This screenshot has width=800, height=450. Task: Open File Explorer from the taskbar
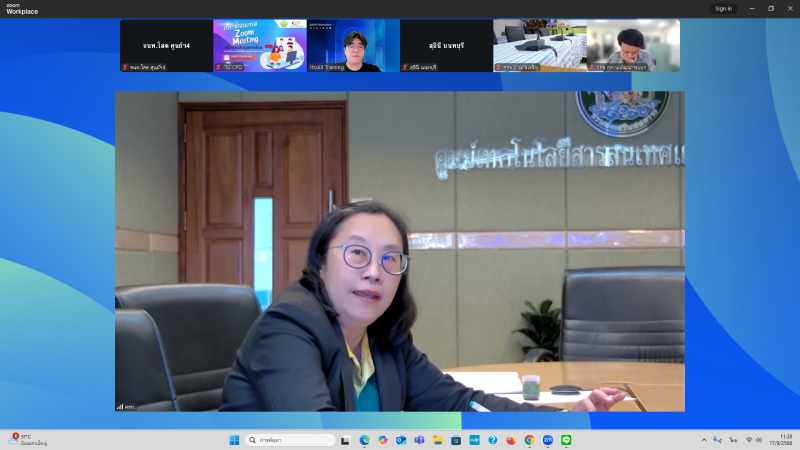[x=437, y=440]
